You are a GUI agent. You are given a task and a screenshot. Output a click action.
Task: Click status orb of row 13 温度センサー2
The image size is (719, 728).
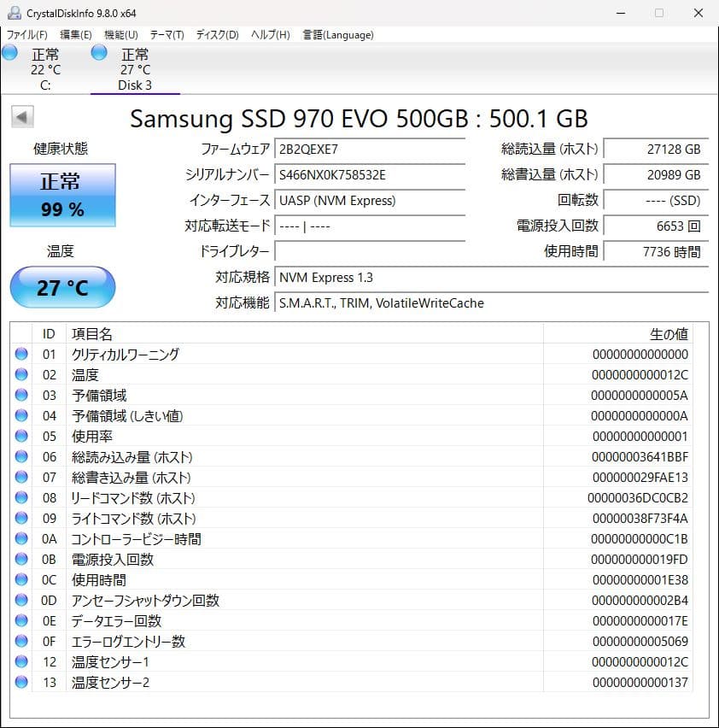tap(21, 682)
